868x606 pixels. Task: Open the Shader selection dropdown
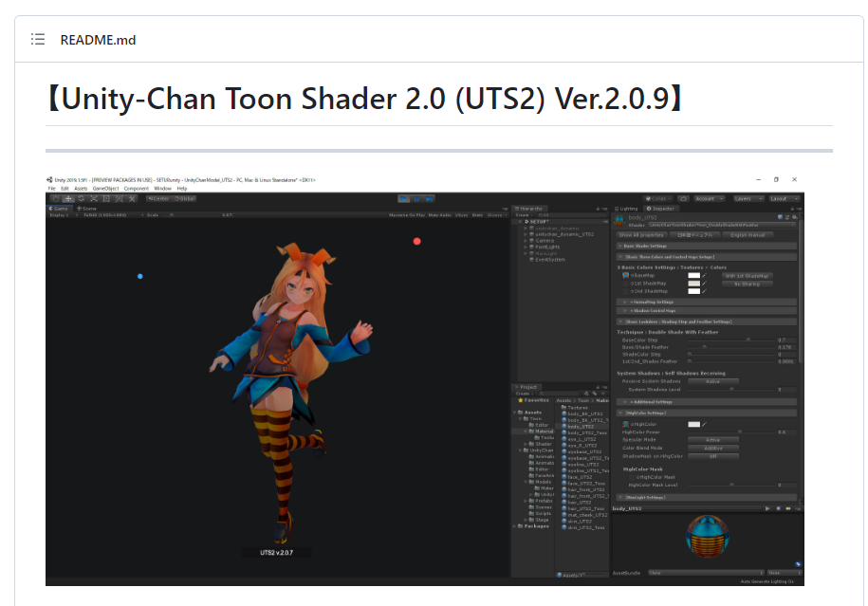tap(722, 226)
